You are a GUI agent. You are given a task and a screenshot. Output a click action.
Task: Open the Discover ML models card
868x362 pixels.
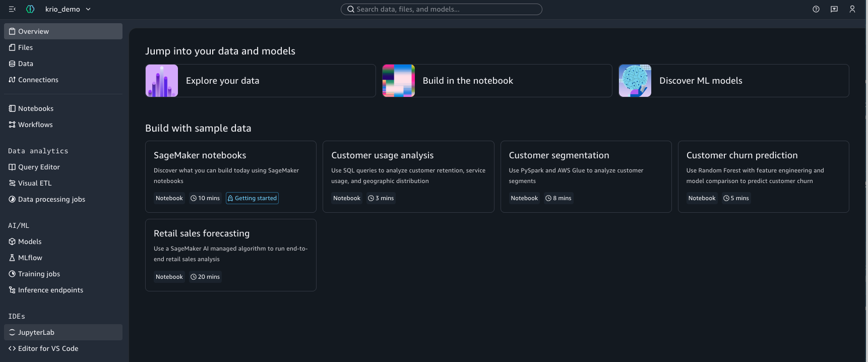pyautogui.click(x=734, y=81)
